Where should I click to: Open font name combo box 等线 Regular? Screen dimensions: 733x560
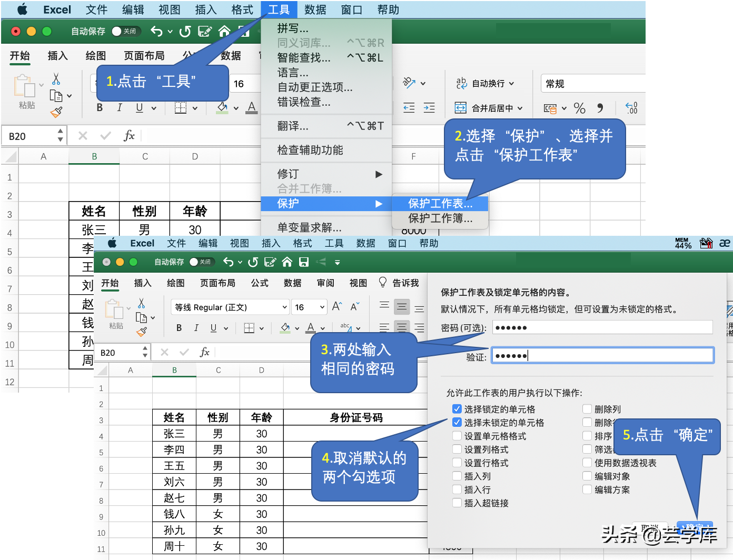click(x=230, y=307)
